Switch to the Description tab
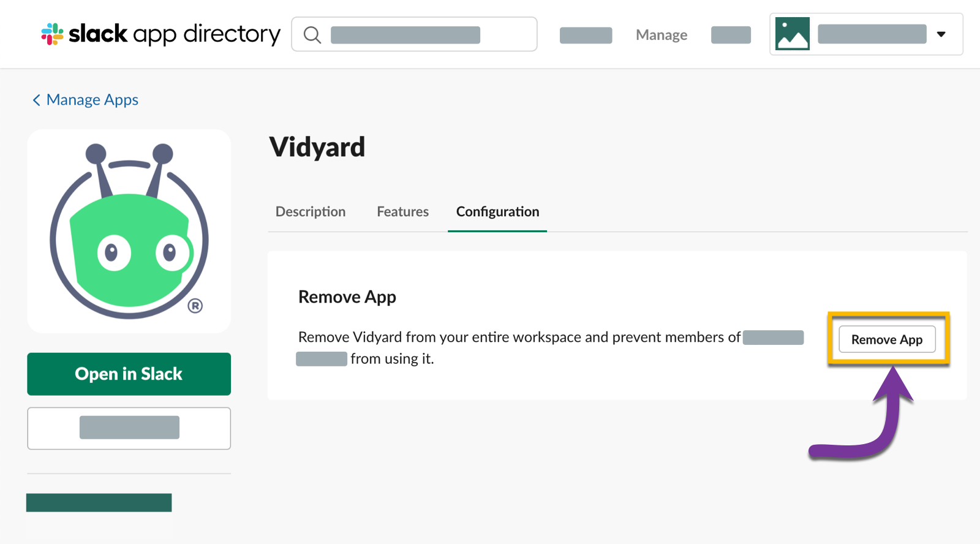 pyautogui.click(x=311, y=211)
